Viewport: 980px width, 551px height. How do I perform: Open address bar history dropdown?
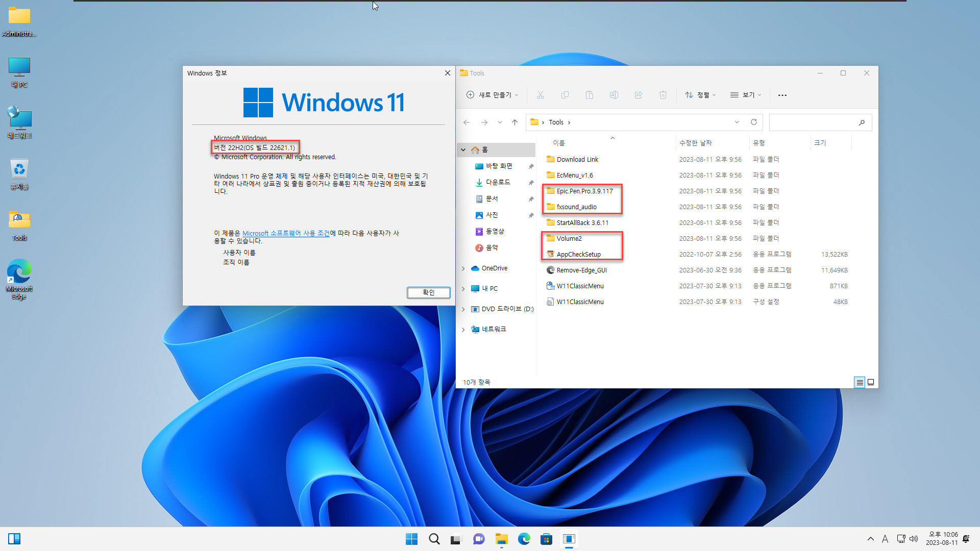pos(737,122)
